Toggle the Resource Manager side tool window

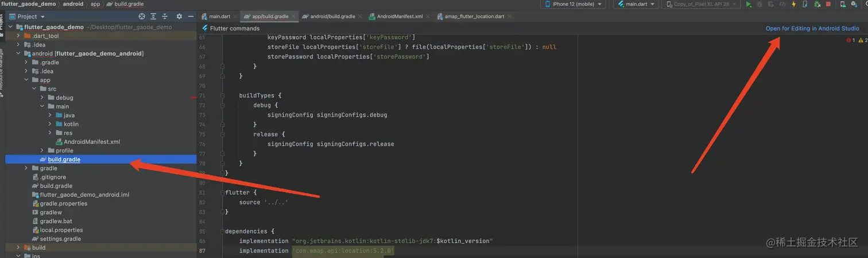(x=2, y=74)
